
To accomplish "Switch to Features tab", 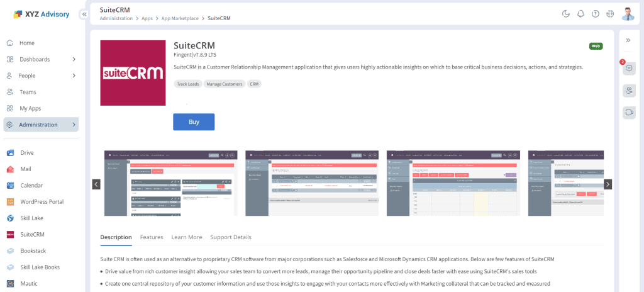I will tap(152, 237).
